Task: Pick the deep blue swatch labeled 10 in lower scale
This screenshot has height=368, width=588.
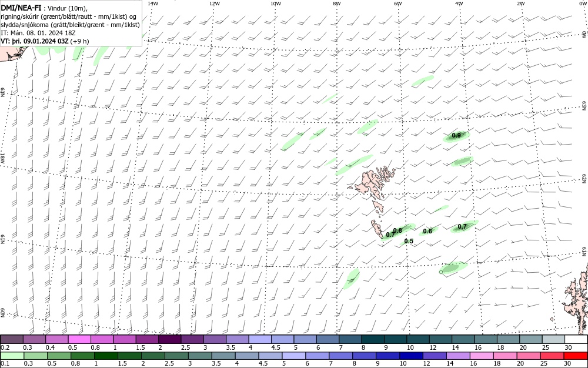Action: point(412,356)
